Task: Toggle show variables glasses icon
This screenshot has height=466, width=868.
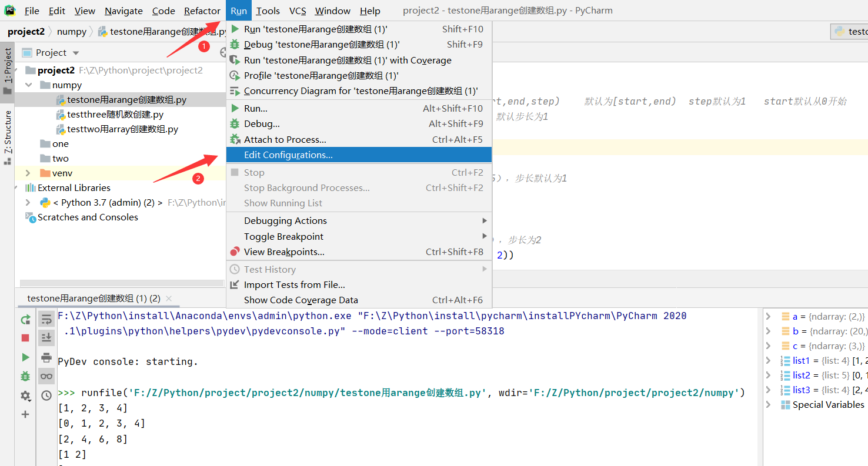Action: [46, 376]
